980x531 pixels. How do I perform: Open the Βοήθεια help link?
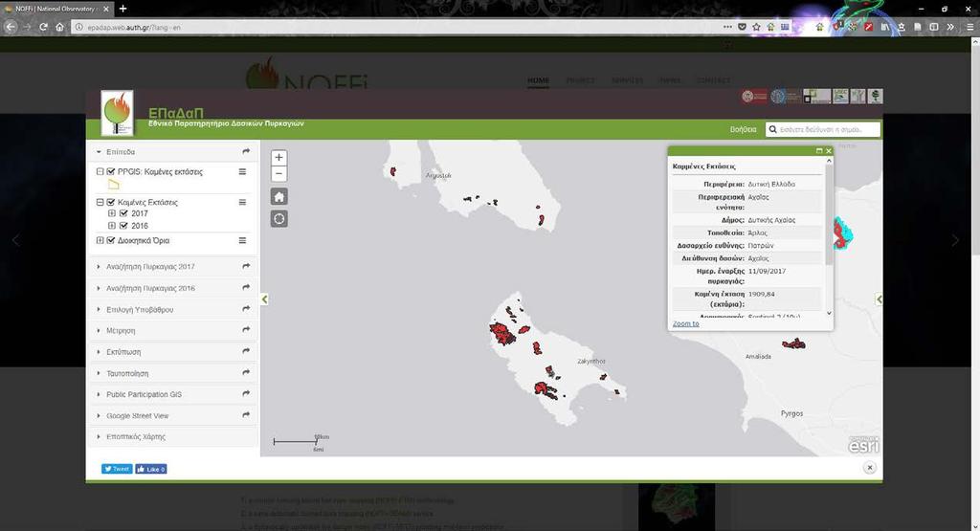743,129
